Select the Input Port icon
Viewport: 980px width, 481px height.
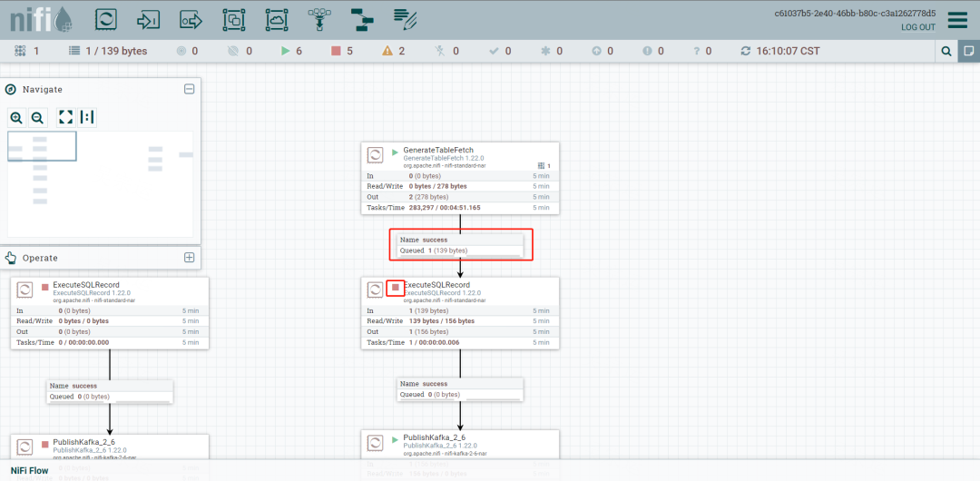pos(148,20)
